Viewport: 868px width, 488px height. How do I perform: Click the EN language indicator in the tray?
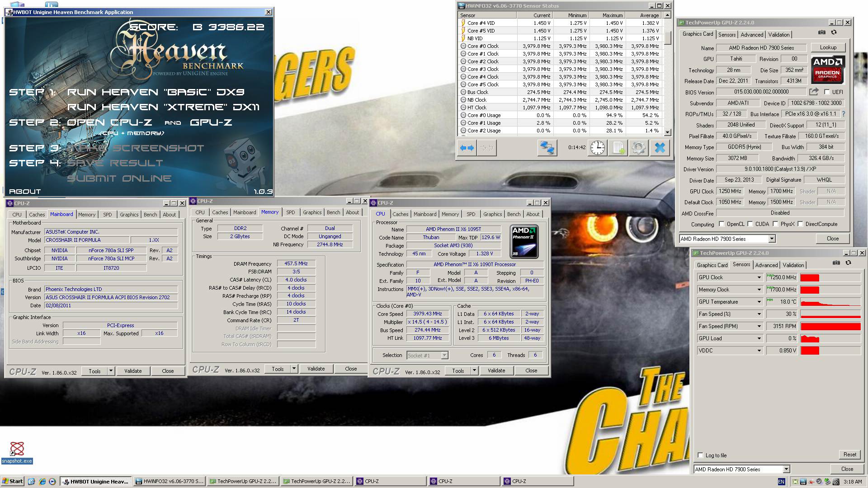pos(781,482)
